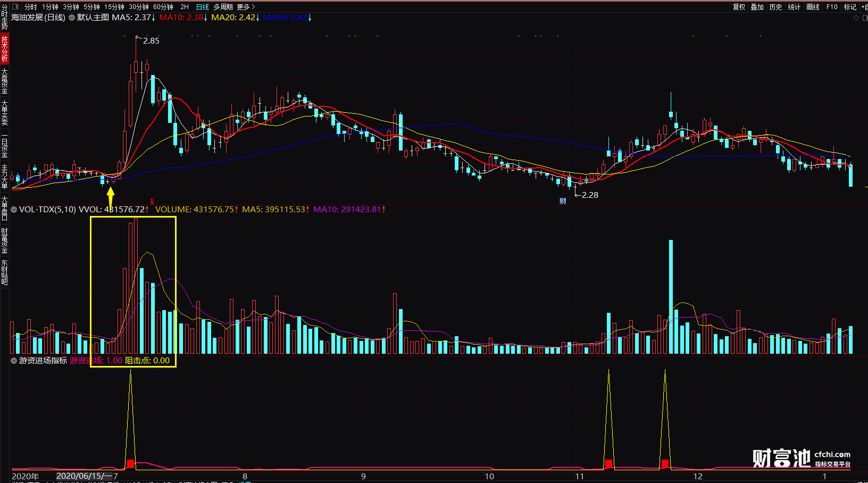This screenshot has height=483, width=868.
Task: Open 大单买卖 in the left sidebar
Action: point(4,112)
